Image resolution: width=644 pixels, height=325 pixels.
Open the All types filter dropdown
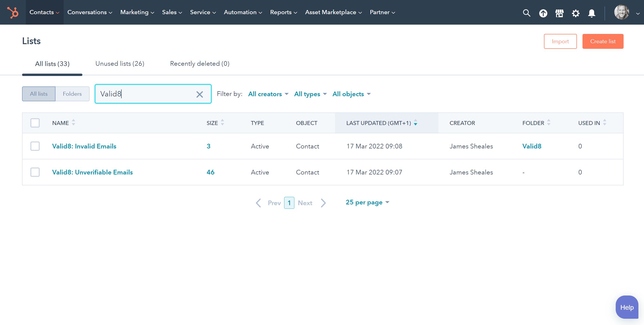click(x=310, y=94)
